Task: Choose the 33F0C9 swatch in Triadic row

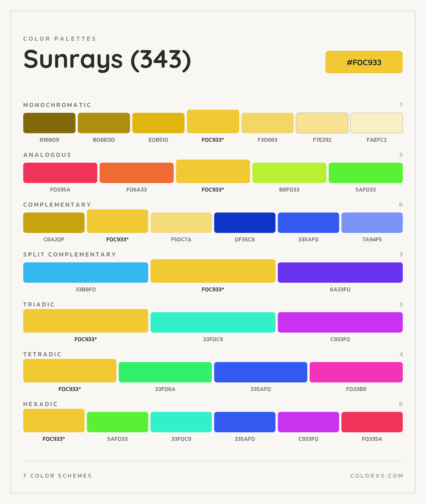Action: (x=213, y=322)
